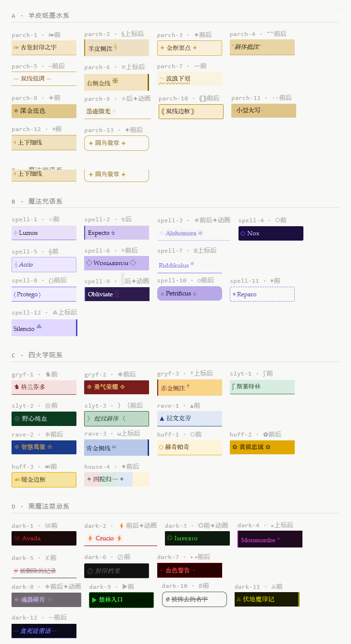The height and width of the screenshot is (644, 351).
Task: Click the 伏地魔印记 crossed-swords badge
Action: coord(267,599)
